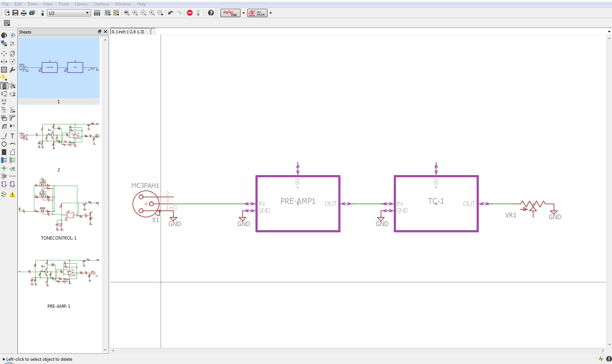Toggle layer visibility with the eye icon
Screen dimensions: 612x364
[12, 35]
